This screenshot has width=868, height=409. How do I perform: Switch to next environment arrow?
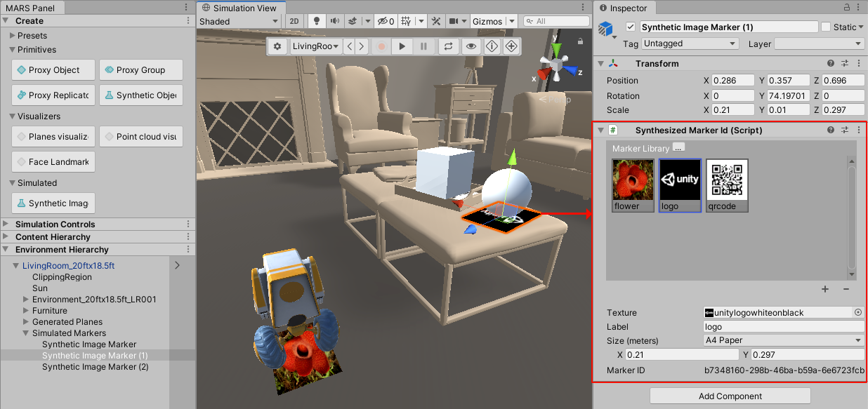(361, 46)
